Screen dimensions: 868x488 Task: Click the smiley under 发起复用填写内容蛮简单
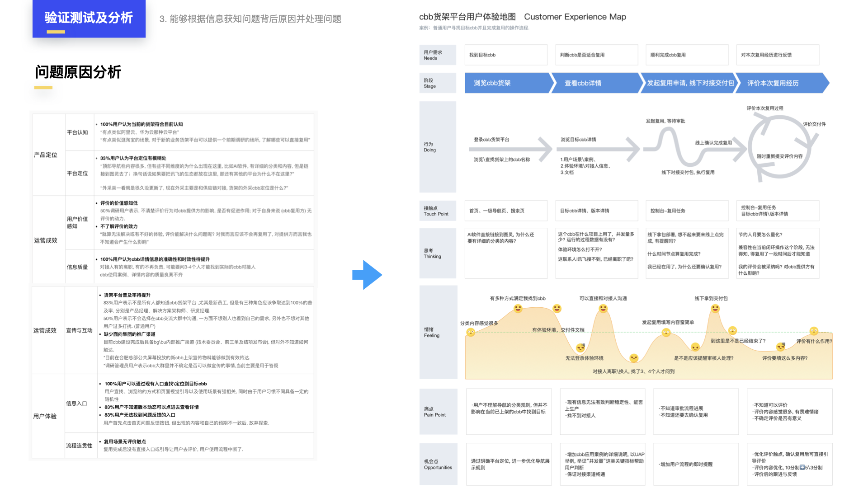tap(666, 333)
